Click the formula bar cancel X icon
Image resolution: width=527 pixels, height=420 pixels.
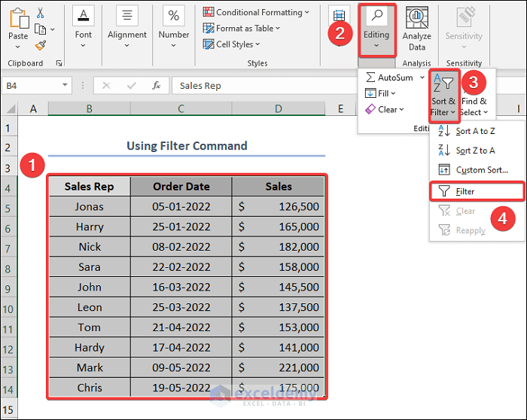[x=106, y=86]
